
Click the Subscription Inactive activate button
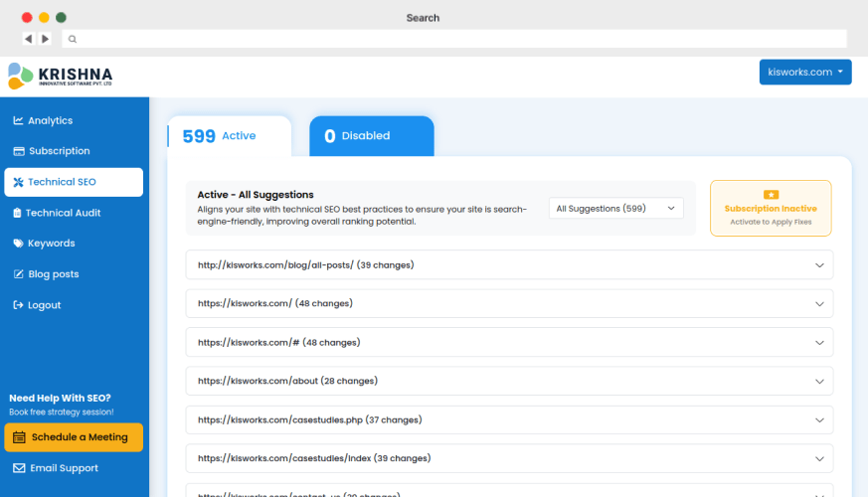771,209
